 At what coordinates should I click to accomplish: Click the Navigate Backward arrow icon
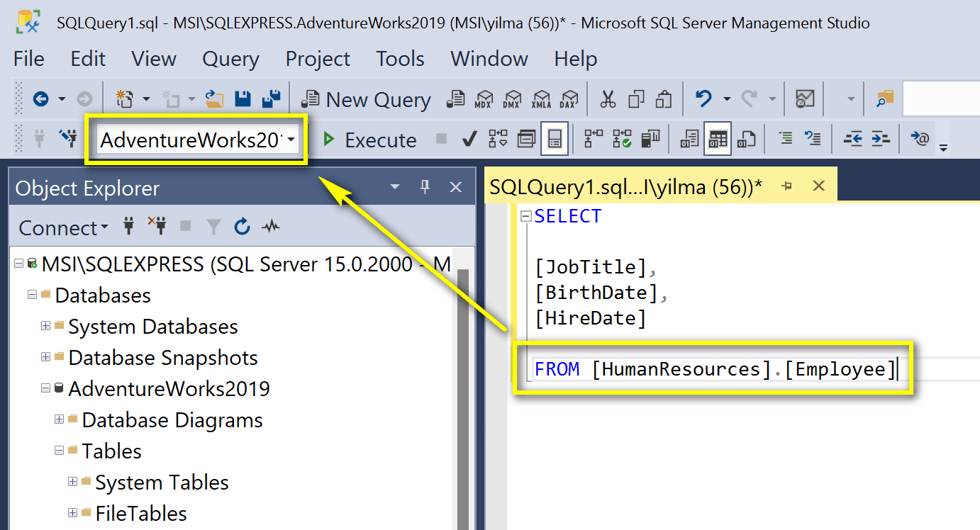[x=40, y=99]
